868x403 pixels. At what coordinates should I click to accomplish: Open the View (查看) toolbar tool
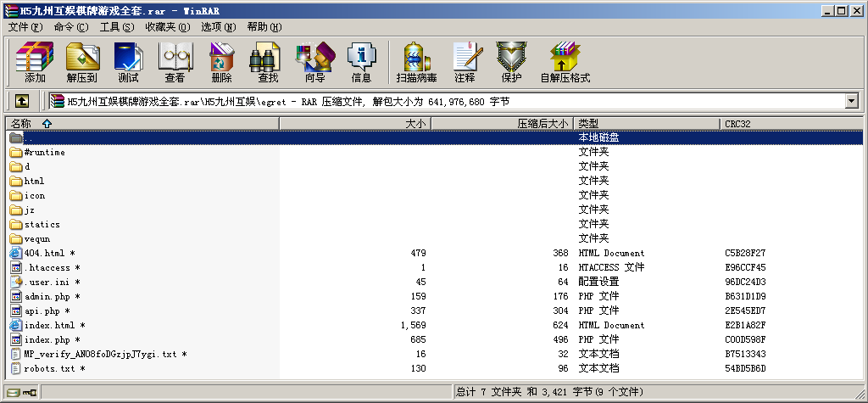pyautogui.click(x=175, y=62)
